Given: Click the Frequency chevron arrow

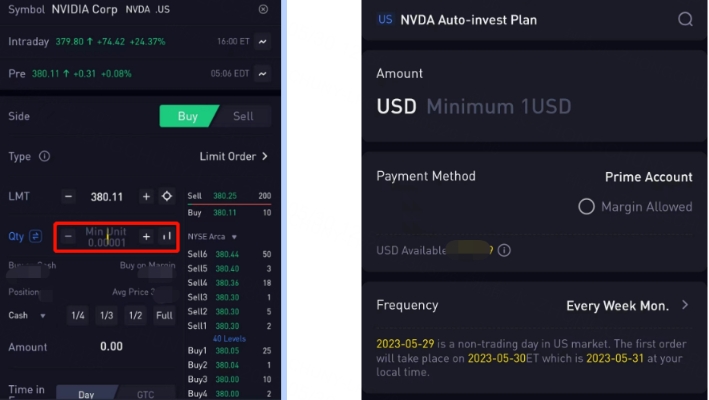Looking at the screenshot, I should tap(685, 305).
